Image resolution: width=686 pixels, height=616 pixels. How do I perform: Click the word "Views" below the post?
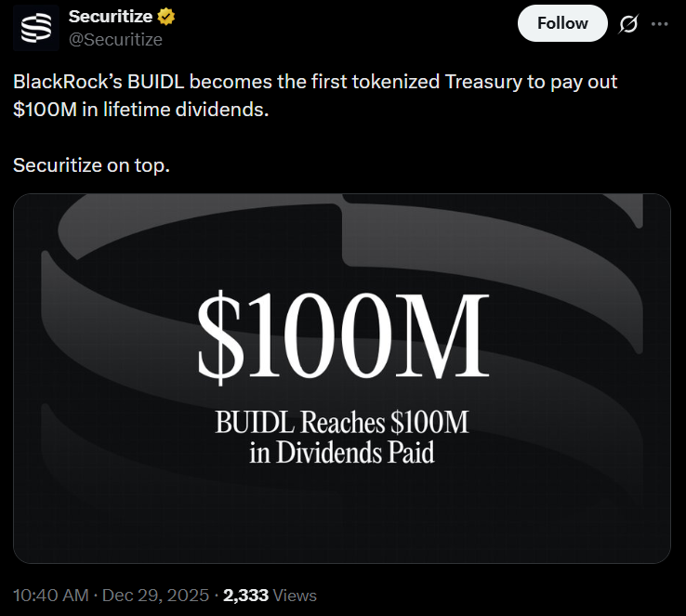(x=295, y=596)
